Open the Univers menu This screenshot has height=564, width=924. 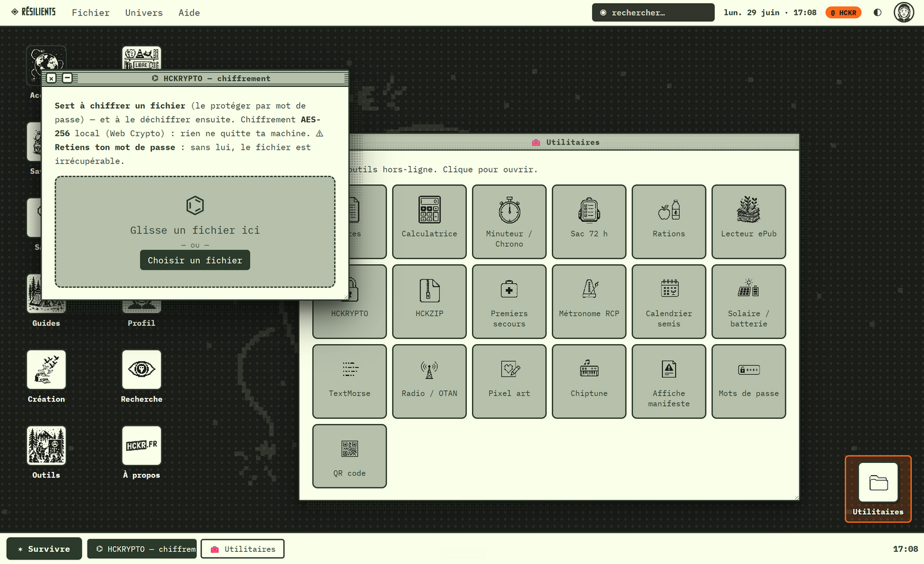[144, 13]
